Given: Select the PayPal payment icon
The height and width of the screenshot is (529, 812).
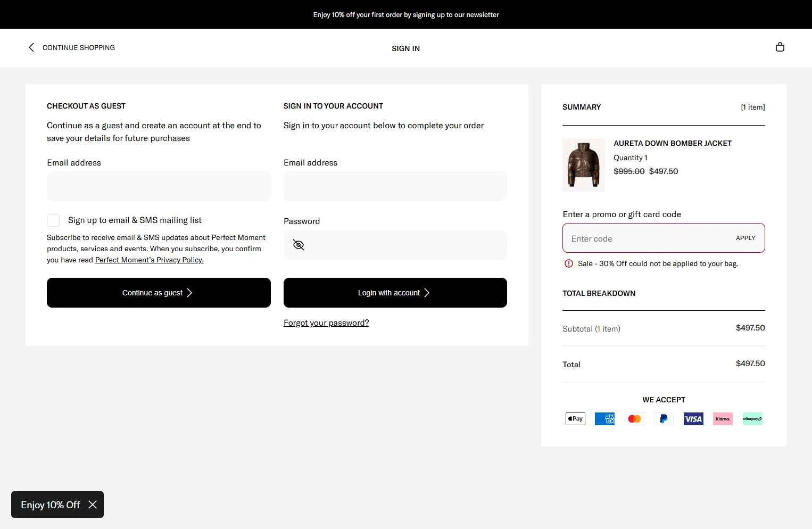Looking at the screenshot, I should tap(664, 419).
